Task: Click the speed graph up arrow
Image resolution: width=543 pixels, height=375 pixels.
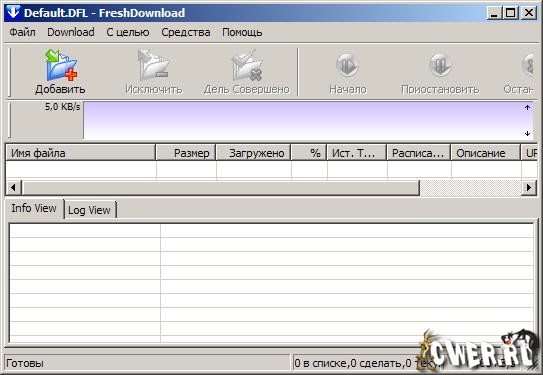Action: pos(527,108)
